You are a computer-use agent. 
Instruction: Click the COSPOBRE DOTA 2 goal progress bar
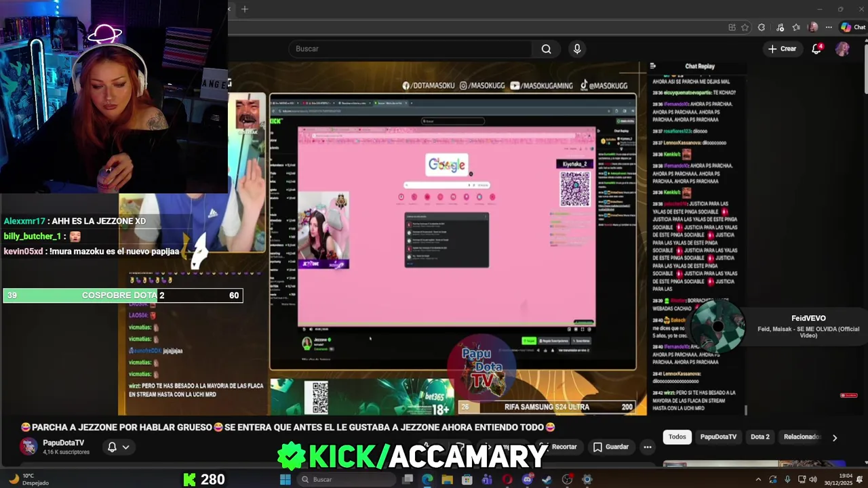[123, 296]
